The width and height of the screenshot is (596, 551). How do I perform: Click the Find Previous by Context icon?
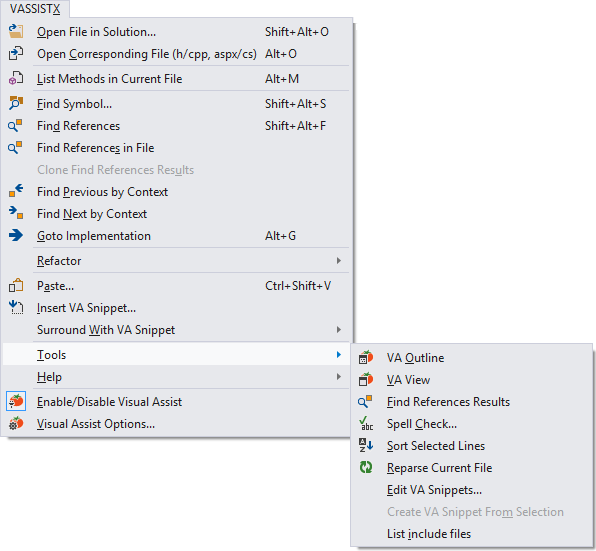pyautogui.click(x=16, y=191)
